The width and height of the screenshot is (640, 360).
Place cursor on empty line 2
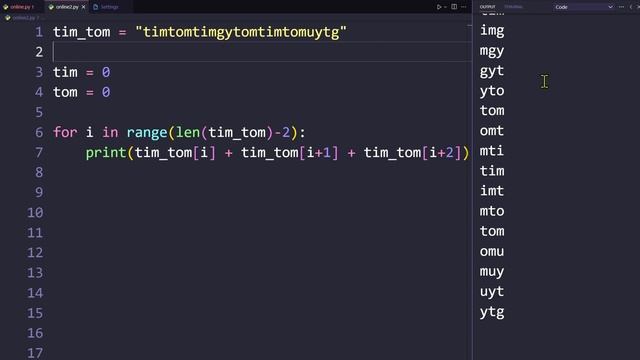click(x=261, y=52)
